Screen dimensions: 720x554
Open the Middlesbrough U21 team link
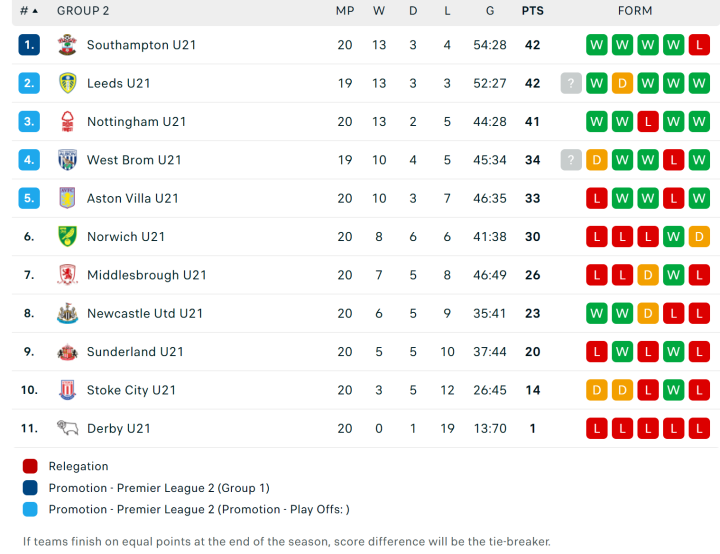[x=146, y=275]
